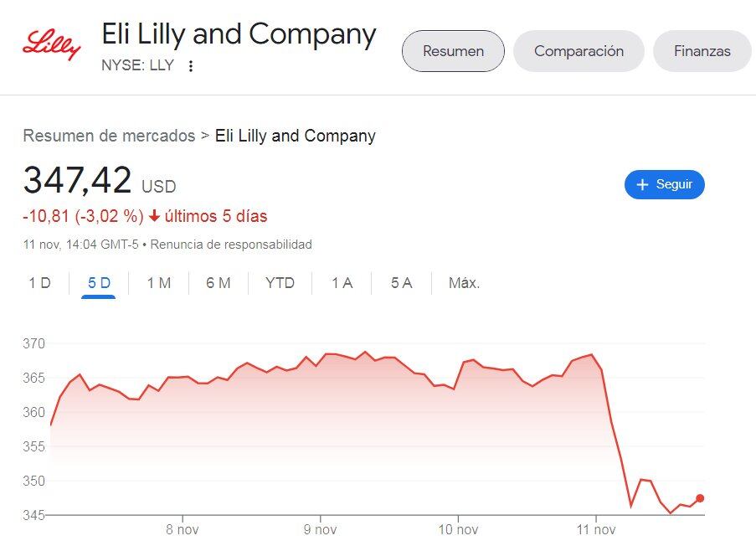Click the Lilly company logo
756x546 pixels.
click(52, 44)
